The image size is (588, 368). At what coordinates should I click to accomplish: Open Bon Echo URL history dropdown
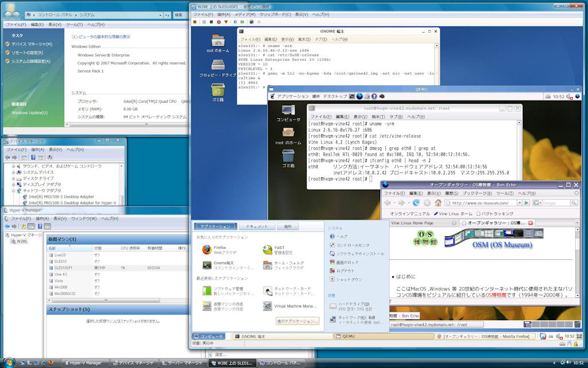point(519,203)
